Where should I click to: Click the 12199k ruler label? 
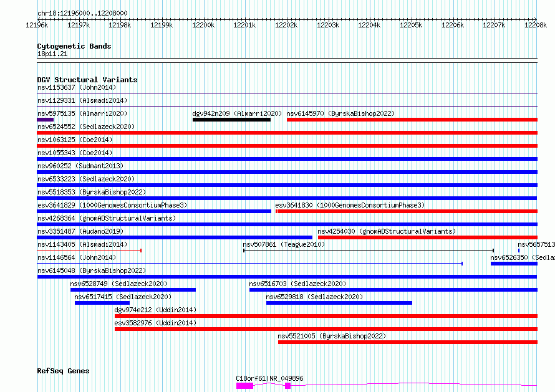162,25
